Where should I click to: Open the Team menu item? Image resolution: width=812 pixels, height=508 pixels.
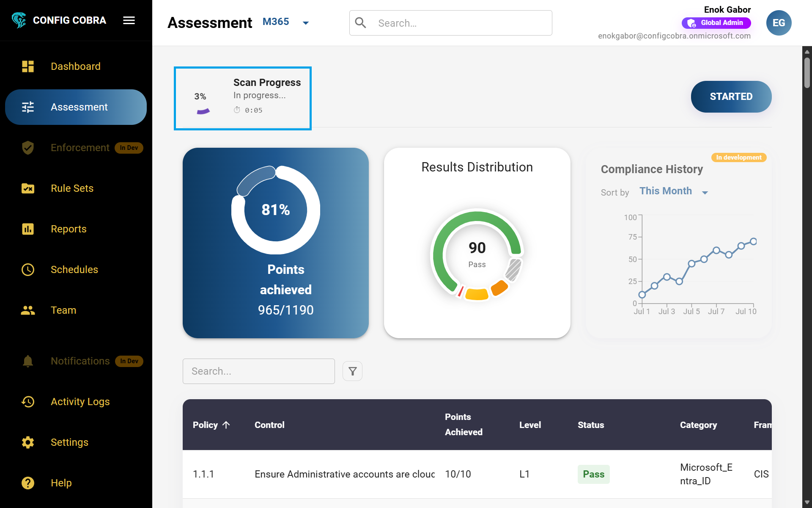pos(63,310)
